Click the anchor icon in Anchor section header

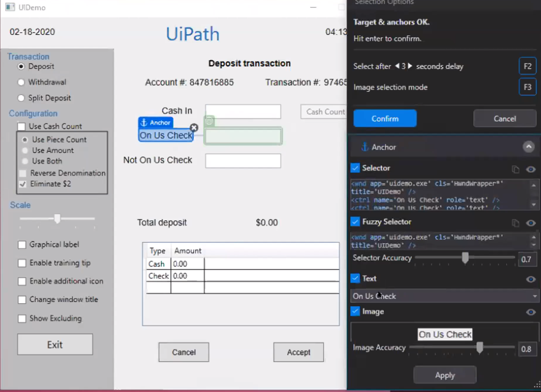pyautogui.click(x=365, y=147)
